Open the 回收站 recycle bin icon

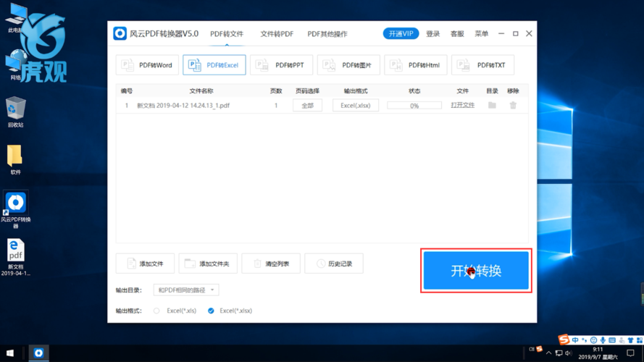16,112
